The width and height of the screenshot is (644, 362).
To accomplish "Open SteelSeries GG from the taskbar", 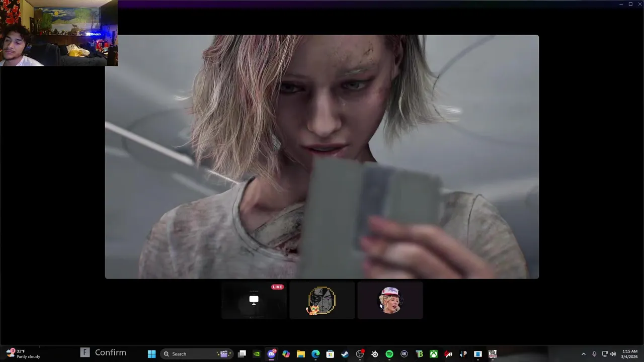I will click(x=374, y=354).
